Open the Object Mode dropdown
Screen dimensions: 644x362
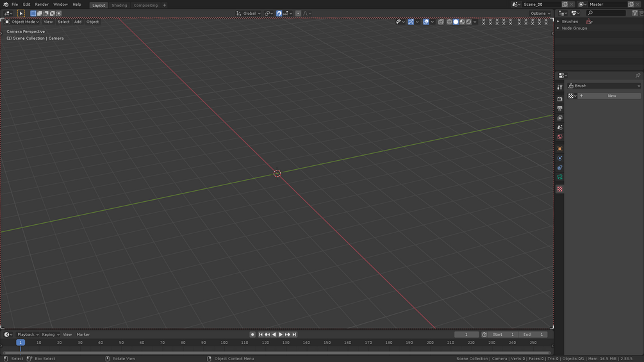pyautogui.click(x=22, y=22)
